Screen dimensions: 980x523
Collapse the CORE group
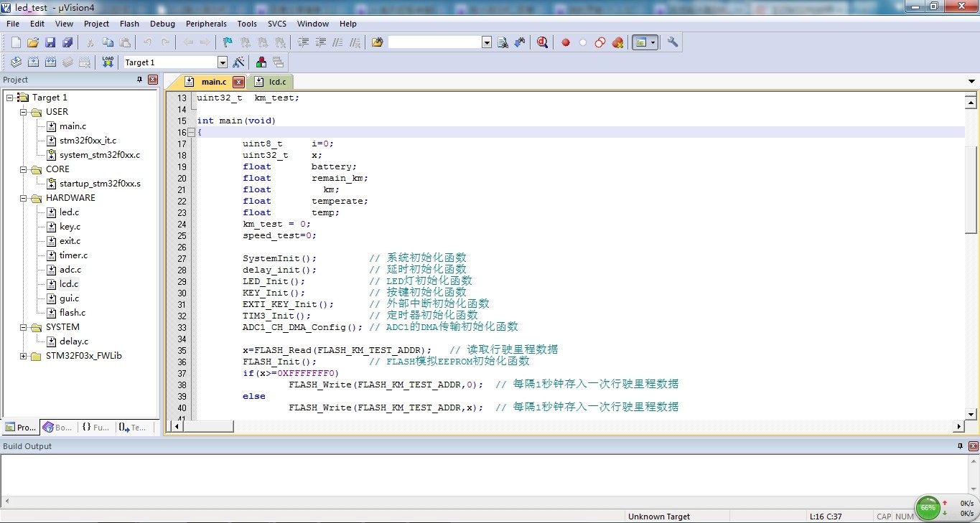pyautogui.click(x=24, y=169)
